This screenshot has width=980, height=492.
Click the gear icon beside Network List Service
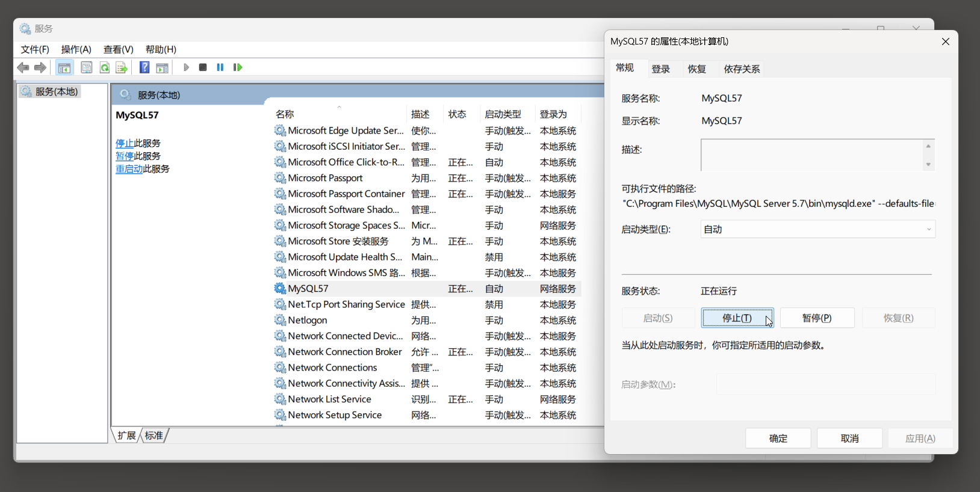point(280,399)
